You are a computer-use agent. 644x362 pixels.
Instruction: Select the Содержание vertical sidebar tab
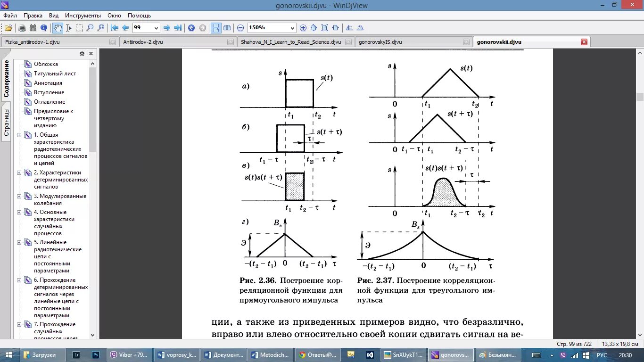6,79
